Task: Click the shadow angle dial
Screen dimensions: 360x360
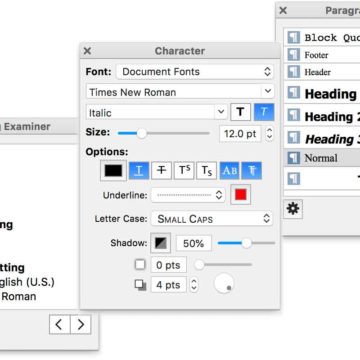Action: [x=224, y=284]
